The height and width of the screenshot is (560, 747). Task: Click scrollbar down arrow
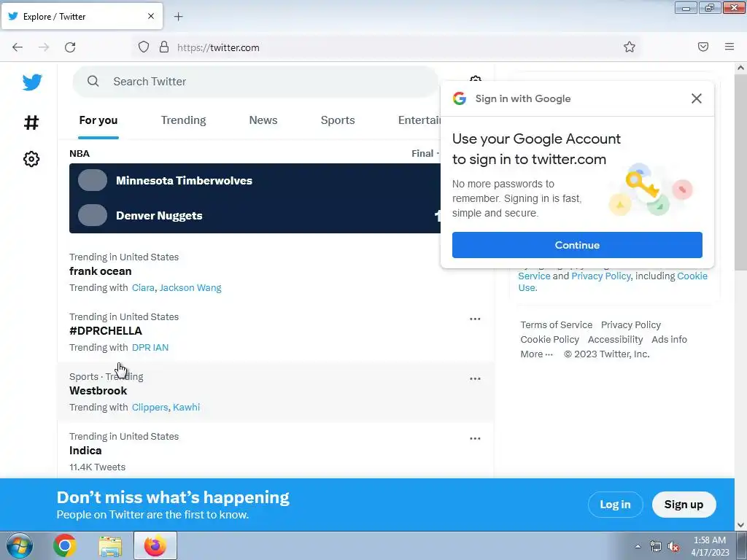tap(740, 525)
